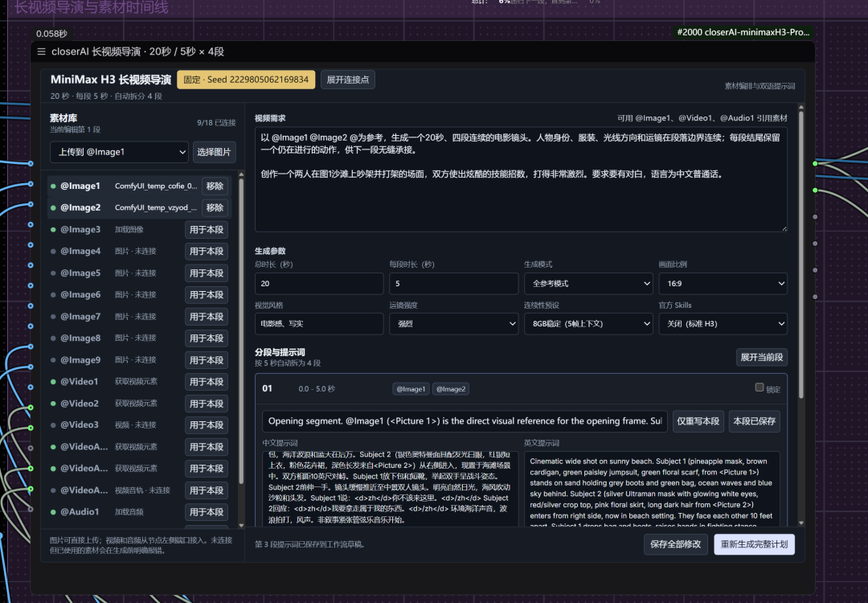The width and height of the screenshot is (868, 603).
Task: Click the scroll-down arrow of material list
Action: 241,525
